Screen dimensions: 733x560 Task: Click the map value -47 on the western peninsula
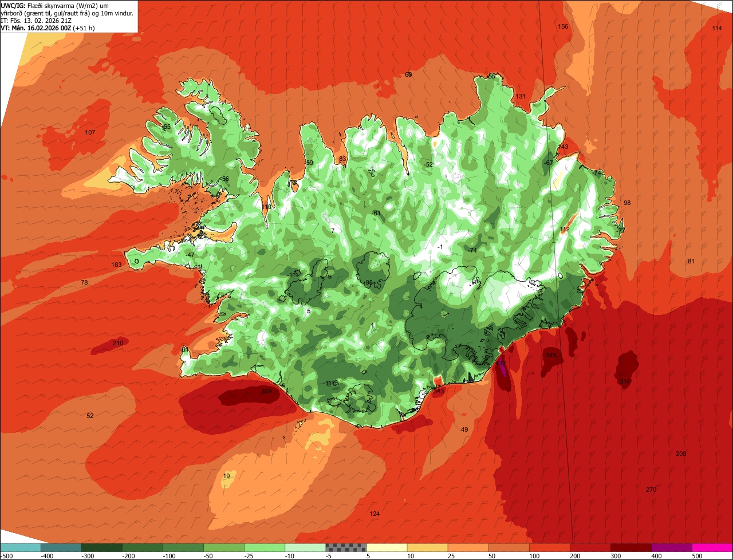[190, 255]
